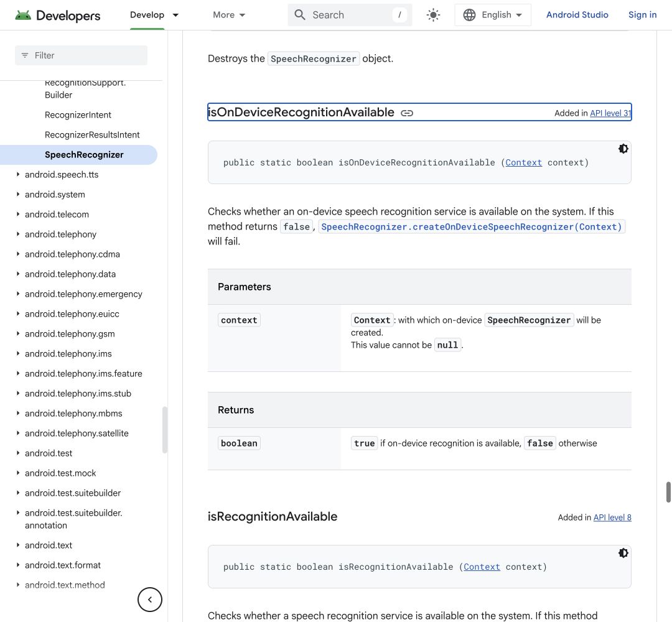This screenshot has width=672, height=622.
Task: Open android.test package
Action: 49,453
